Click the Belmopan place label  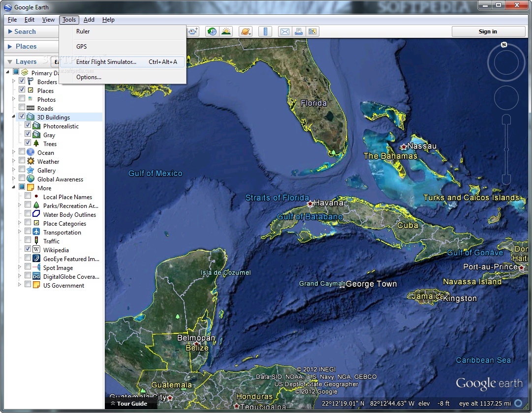[196, 338]
